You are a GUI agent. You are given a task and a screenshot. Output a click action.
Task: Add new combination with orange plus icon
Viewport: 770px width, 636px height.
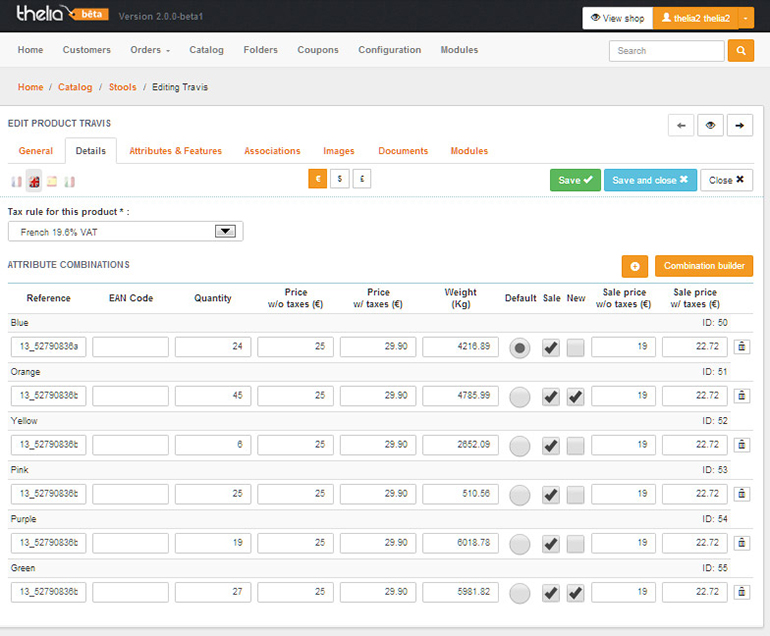tap(634, 266)
